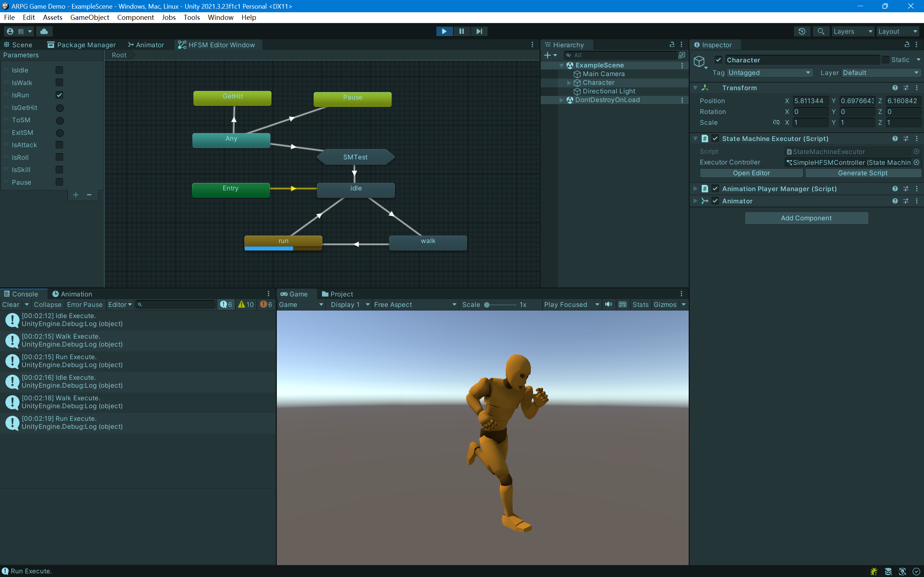Click the global search magnifier icon
924x577 pixels.
tap(820, 31)
